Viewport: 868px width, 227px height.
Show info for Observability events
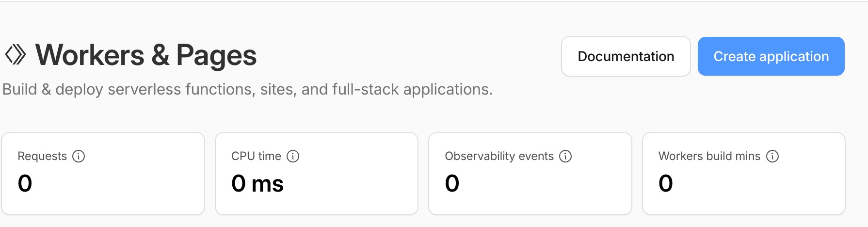tap(565, 156)
